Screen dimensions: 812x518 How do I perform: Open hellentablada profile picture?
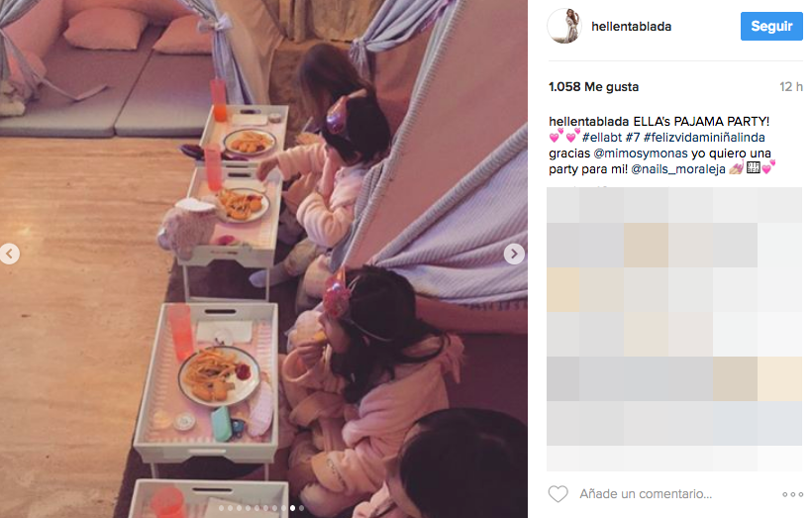[564, 26]
